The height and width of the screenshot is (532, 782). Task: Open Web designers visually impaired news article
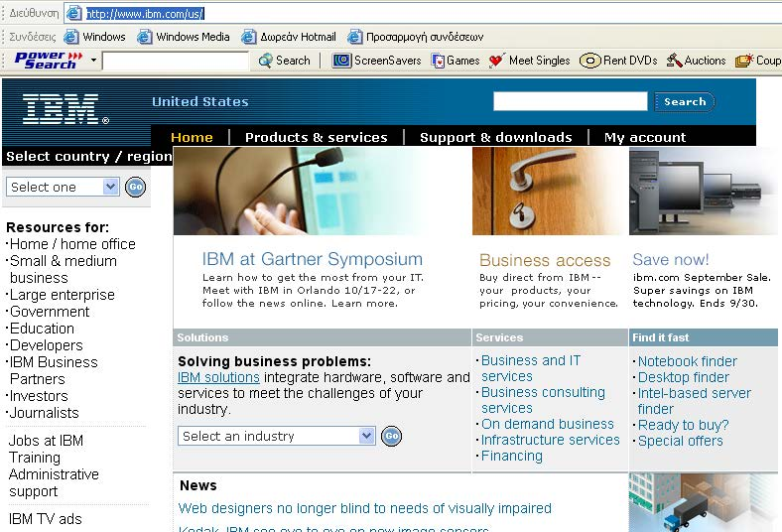tap(364, 508)
